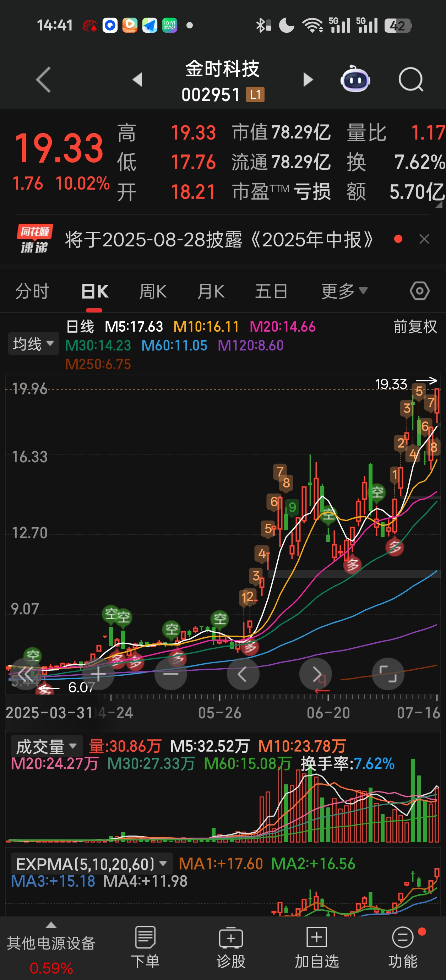Tap 市值78.29亿 value

click(281, 132)
